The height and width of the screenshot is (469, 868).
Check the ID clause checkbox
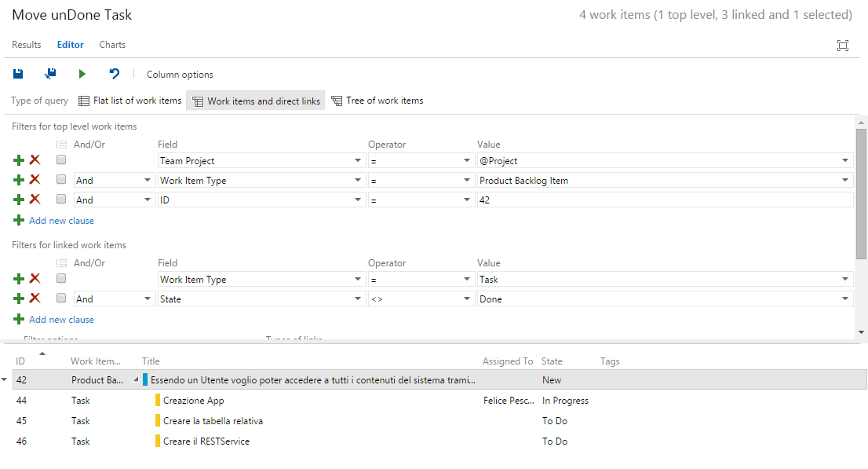pyautogui.click(x=61, y=199)
